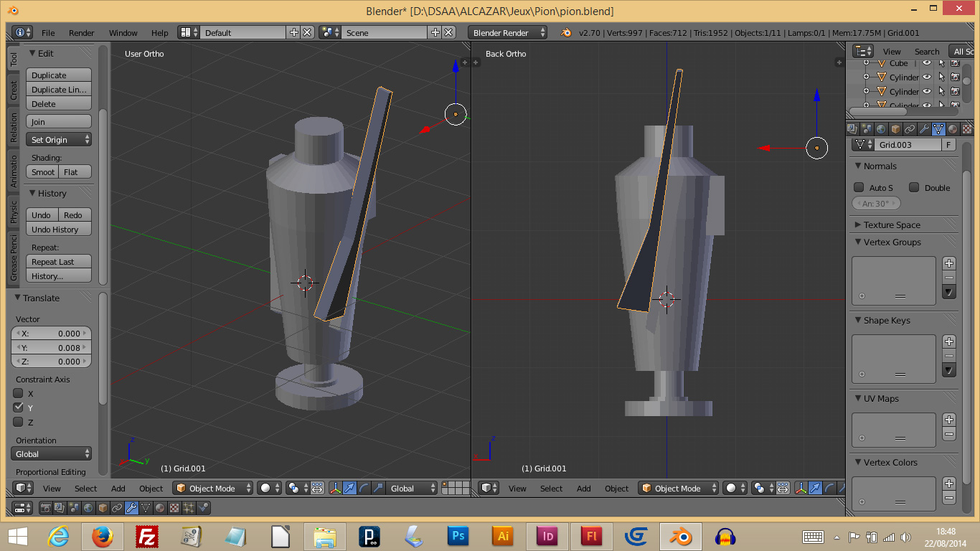Click the Photoshop icon in the taskbar
This screenshot has height=551, width=980.
point(457,536)
